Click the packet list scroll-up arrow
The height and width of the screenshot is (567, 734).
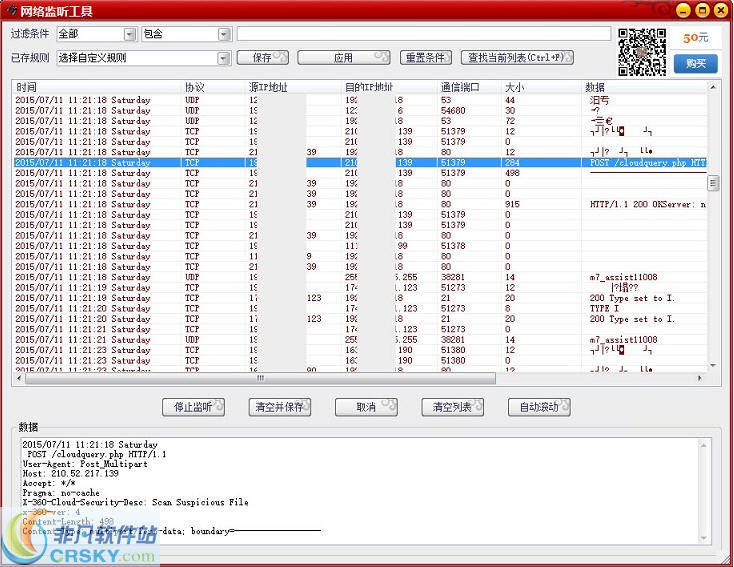(713, 87)
